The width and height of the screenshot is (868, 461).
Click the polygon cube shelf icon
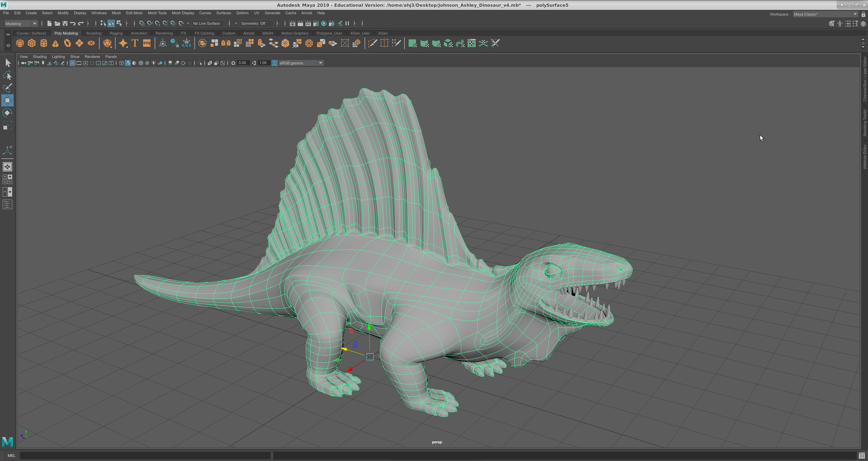click(x=32, y=43)
